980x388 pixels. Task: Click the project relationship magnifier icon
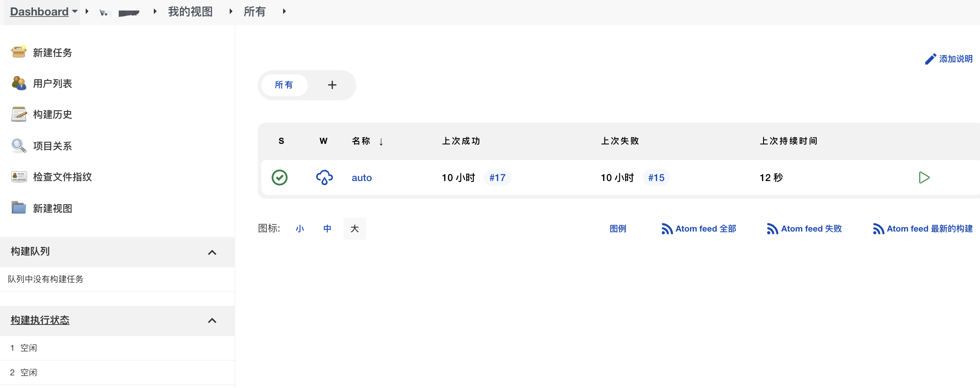(18, 146)
